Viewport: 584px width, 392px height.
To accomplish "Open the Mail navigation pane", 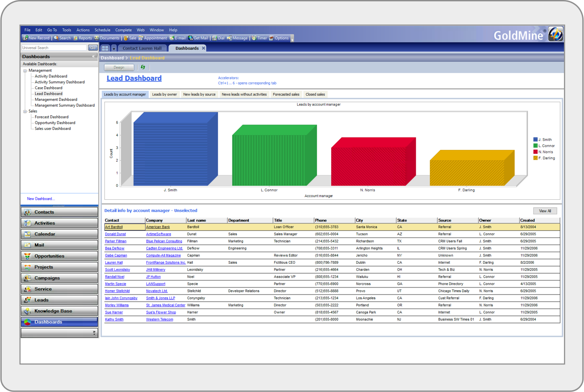I will pyautogui.click(x=59, y=245).
